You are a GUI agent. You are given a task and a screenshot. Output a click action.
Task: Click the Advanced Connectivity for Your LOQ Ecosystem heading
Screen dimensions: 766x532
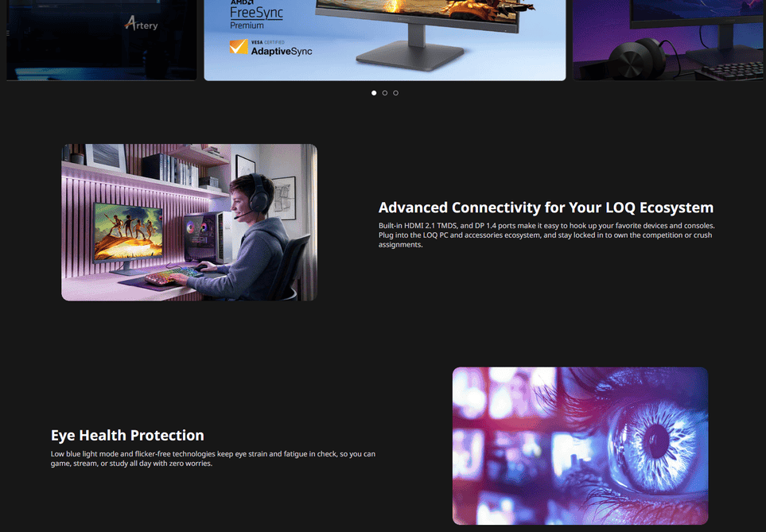click(546, 208)
